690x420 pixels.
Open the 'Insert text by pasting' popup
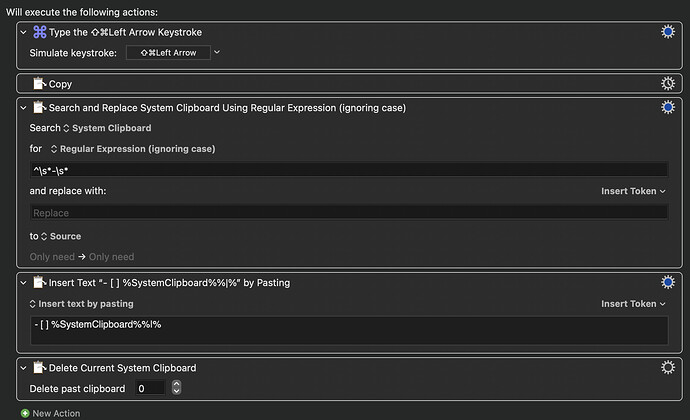pyautogui.click(x=81, y=304)
